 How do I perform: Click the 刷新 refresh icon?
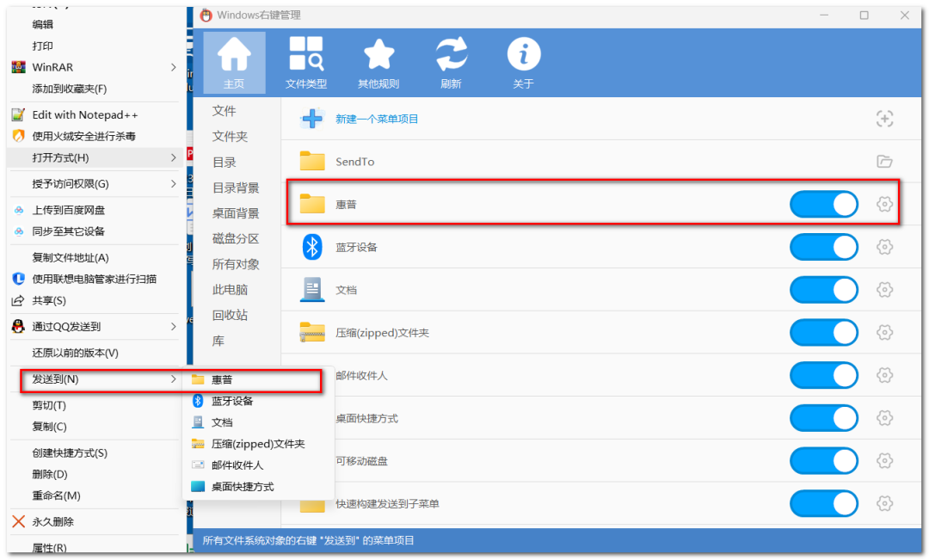click(x=451, y=63)
